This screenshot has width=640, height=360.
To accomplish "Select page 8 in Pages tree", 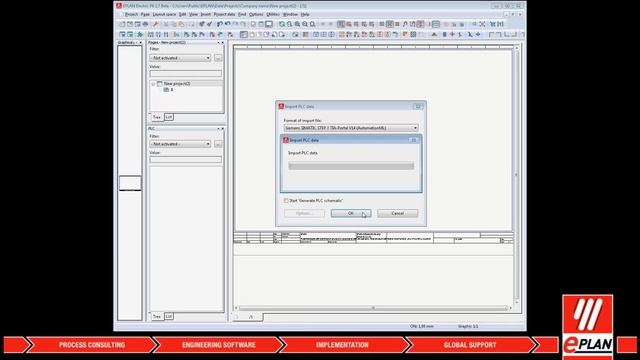I will tap(171, 90).
